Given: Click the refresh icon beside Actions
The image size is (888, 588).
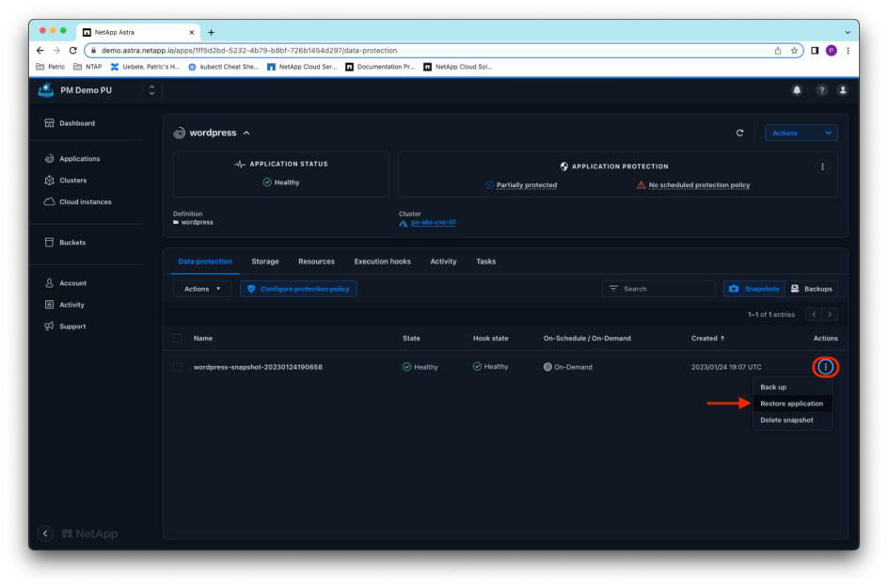Looking at the screenshot, I should [x=739, y=133].
